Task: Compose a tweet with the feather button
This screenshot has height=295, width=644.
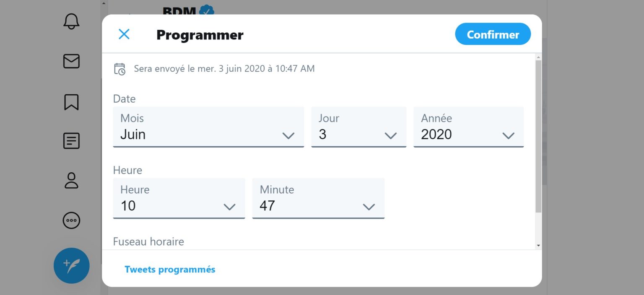Action: [71, 265]
